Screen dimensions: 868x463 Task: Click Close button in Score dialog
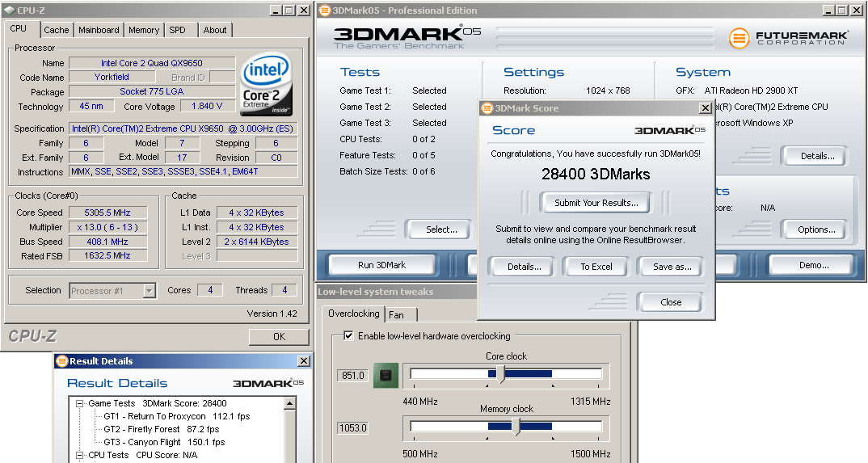tap(670, 302)
